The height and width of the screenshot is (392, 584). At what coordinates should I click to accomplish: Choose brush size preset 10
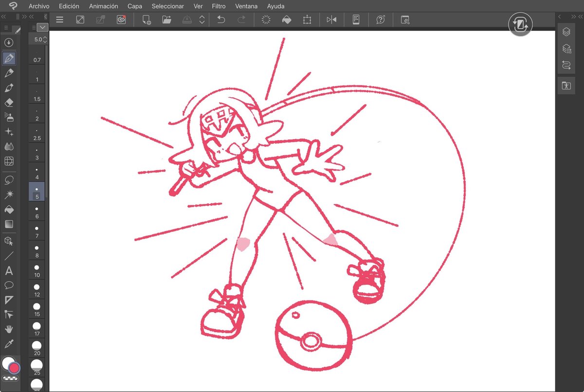tap(37, 271)
